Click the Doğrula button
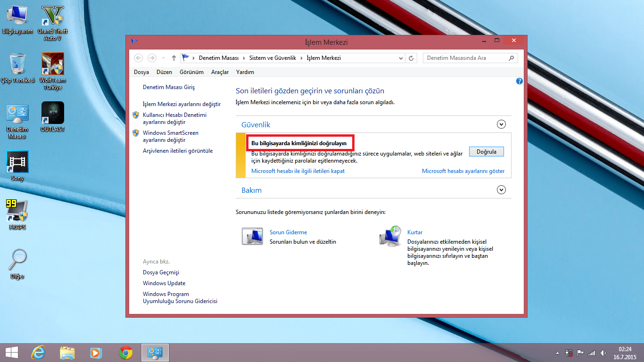Viewport: 644px width, 362px height. pos(487,152)
